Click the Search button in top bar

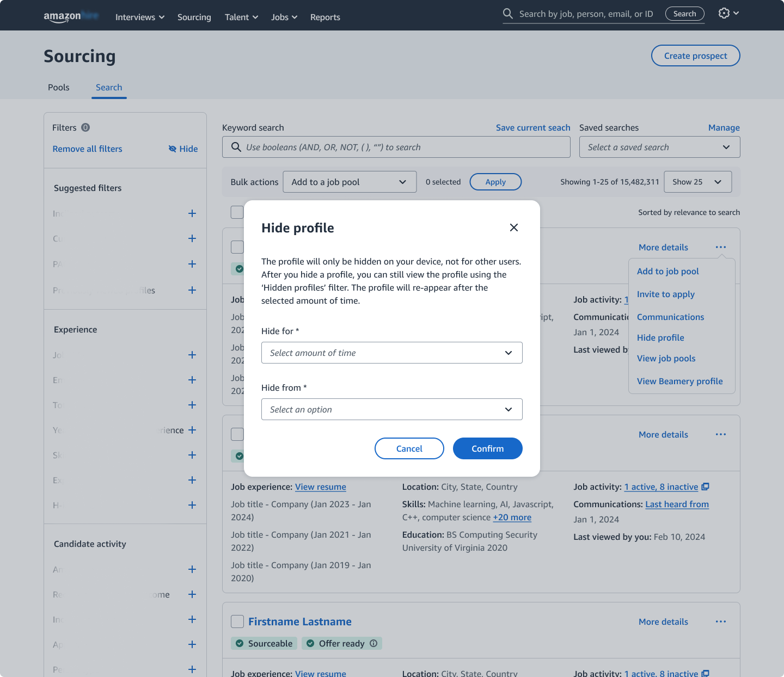(x=685, y=14)
